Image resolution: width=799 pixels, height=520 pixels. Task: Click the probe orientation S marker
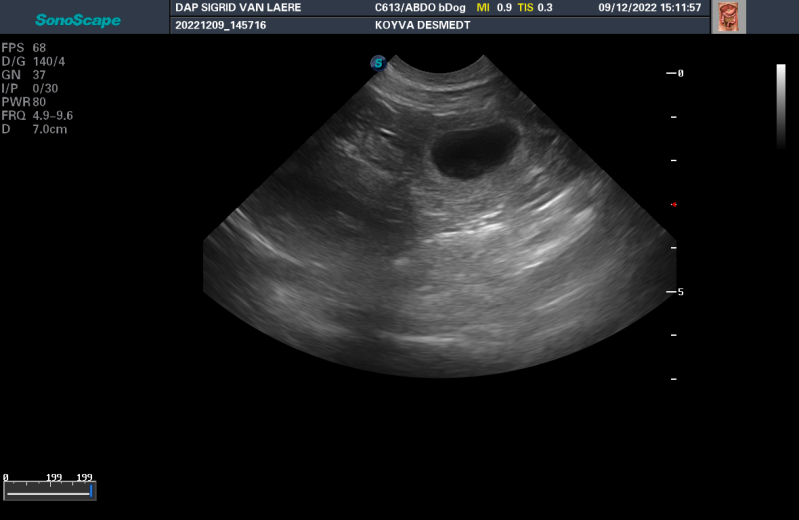[x=378, y=63]
